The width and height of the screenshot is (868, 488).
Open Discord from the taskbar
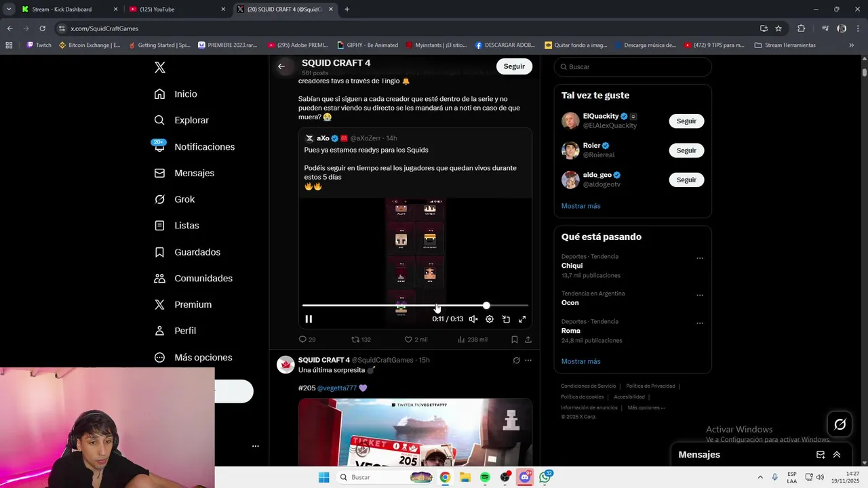[x=525, y=477]
